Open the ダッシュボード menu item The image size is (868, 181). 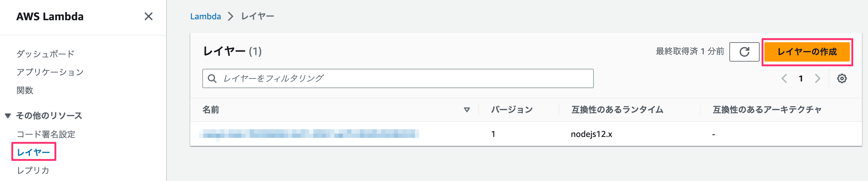click(46, 54)
